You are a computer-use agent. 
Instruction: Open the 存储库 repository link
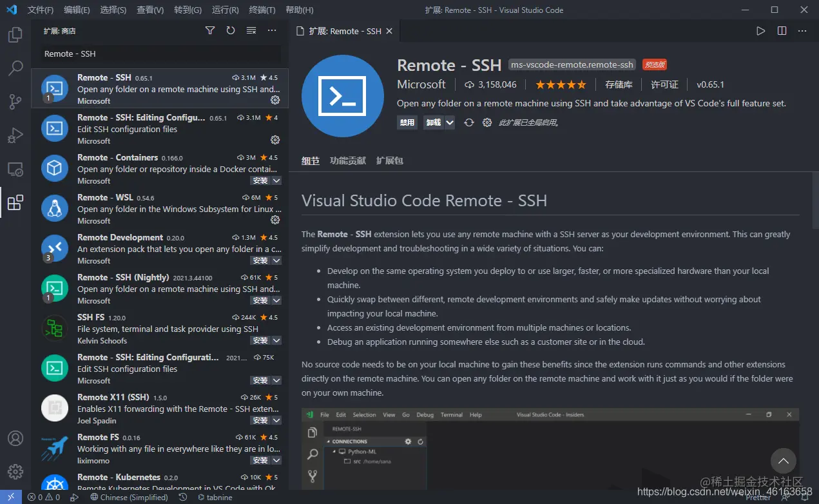(619, 84)
